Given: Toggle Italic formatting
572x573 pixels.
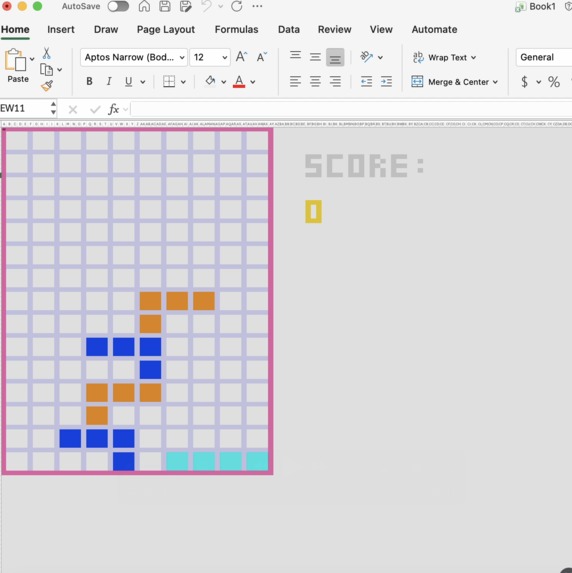Looking at the screenshot, I should [x=109, y=81].
